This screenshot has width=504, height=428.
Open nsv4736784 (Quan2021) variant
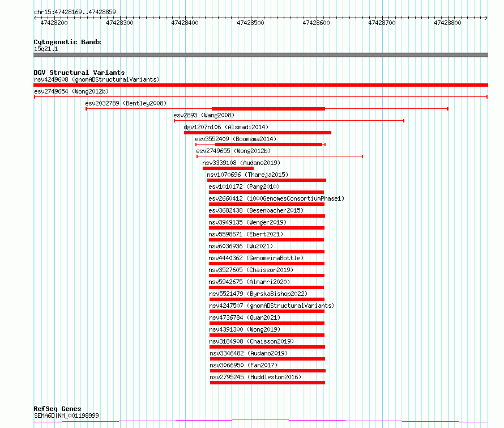point(245,317)
